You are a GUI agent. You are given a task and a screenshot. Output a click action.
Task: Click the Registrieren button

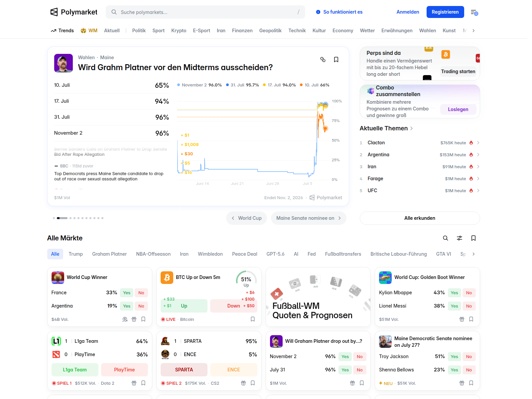[445, 12]
